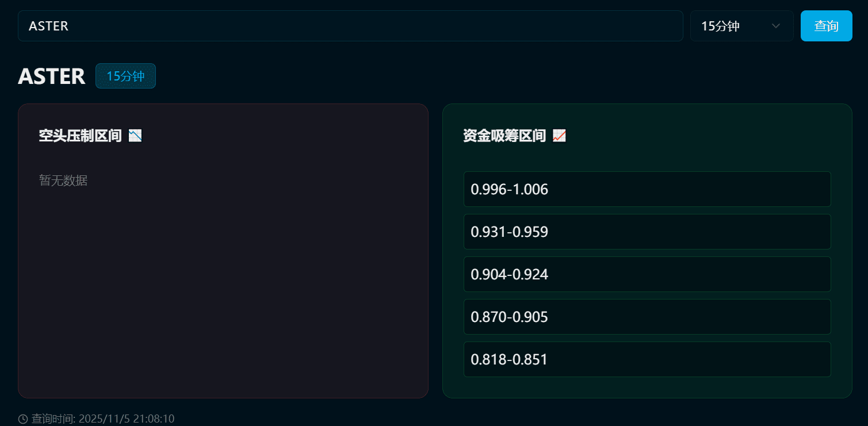Click the 查询时间 timestamp text
This screenshot has height=426, width=868.
tap(102, 419)
